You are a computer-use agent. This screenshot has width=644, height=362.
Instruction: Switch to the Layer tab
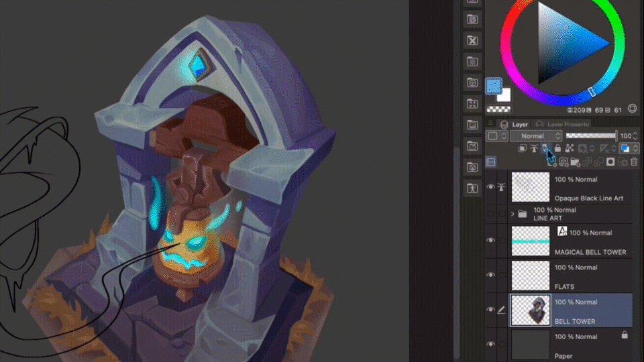(515, 124)
